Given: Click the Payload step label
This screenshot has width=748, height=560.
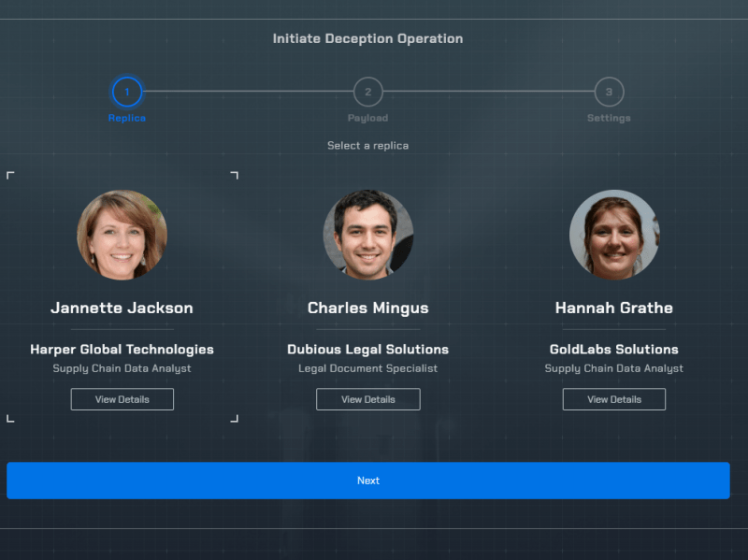Looking at the screenshot, I should (367, 118).
